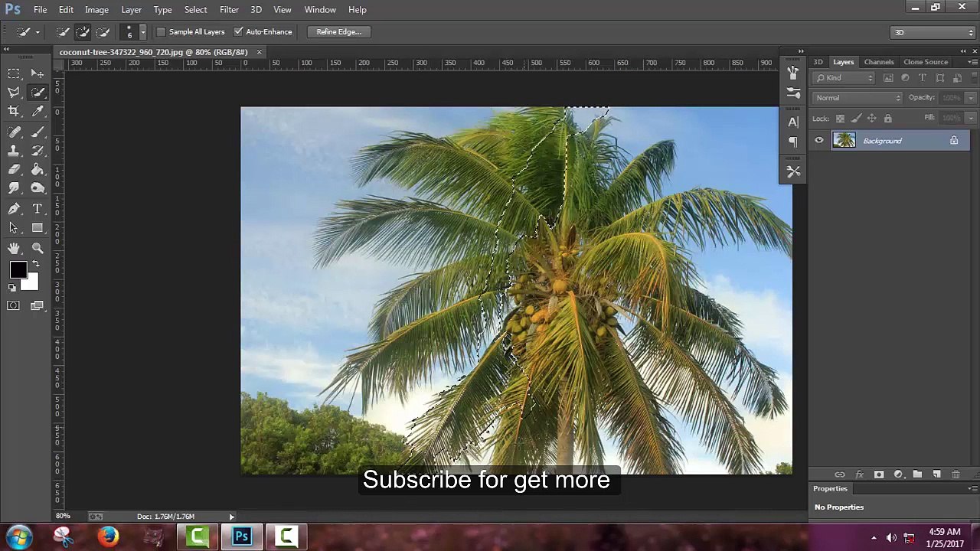Image resolution: width=980 pixels, height=551 pixels.
Task: Select the Brush tool
Action: click(37, 132)
